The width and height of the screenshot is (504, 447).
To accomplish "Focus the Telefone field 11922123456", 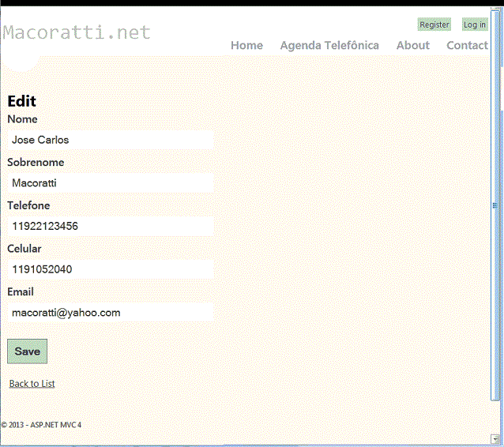I will pyautogui.click(x=111, y=226).
